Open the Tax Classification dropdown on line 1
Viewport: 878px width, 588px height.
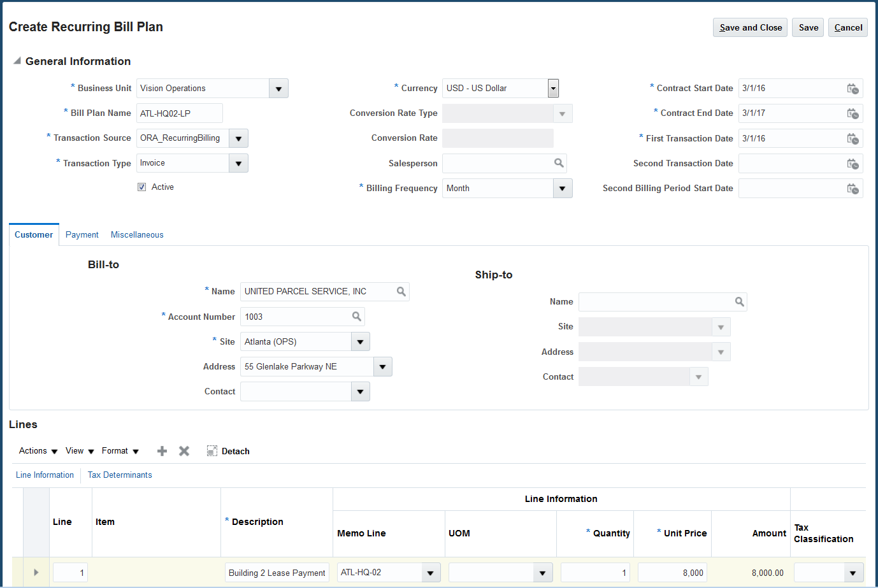[853, 572]
